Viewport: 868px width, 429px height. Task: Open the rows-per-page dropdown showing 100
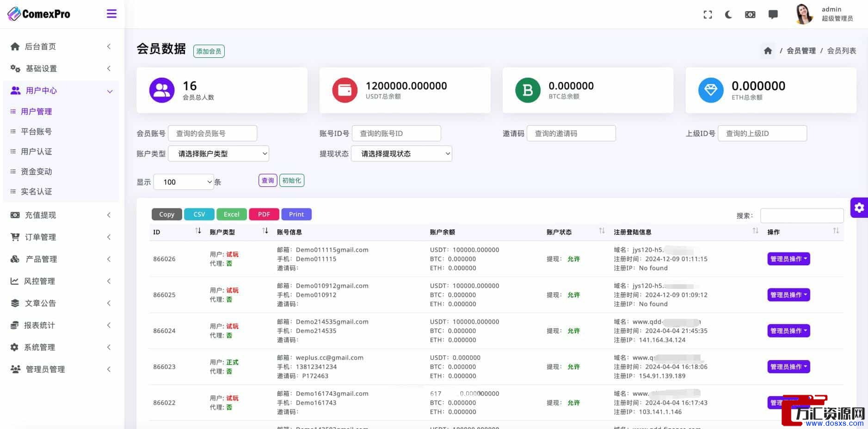pos(184,182)
